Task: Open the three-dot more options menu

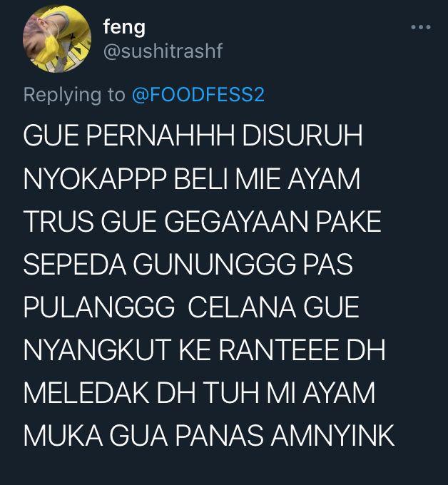Action: (x=421, y=27)
